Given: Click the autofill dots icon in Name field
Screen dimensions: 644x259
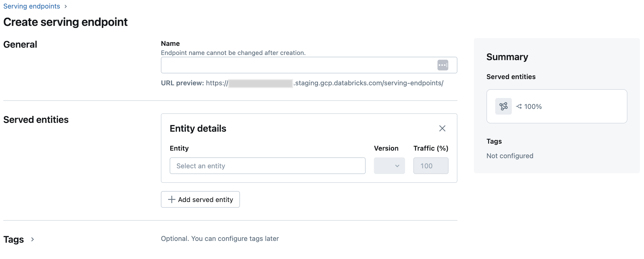Looking at the screenshot, I should pyautogui.click(x=443, y=65).
